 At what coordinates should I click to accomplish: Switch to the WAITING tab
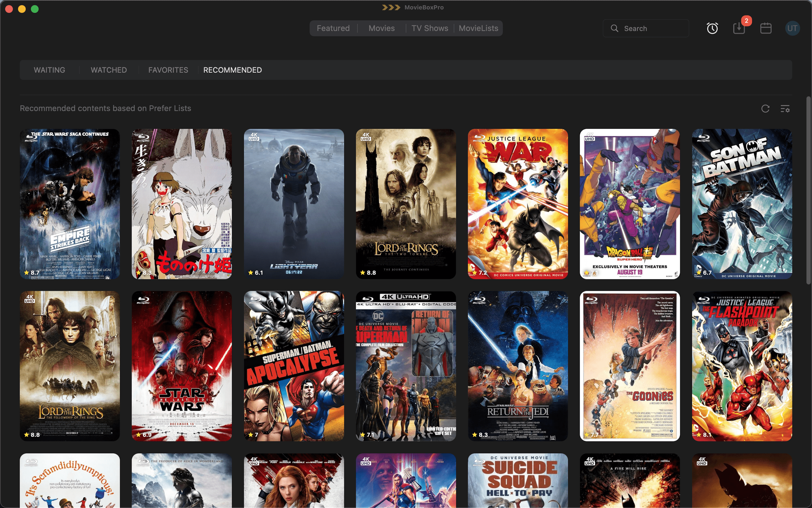pyautogui.click(x=49, y=70)
